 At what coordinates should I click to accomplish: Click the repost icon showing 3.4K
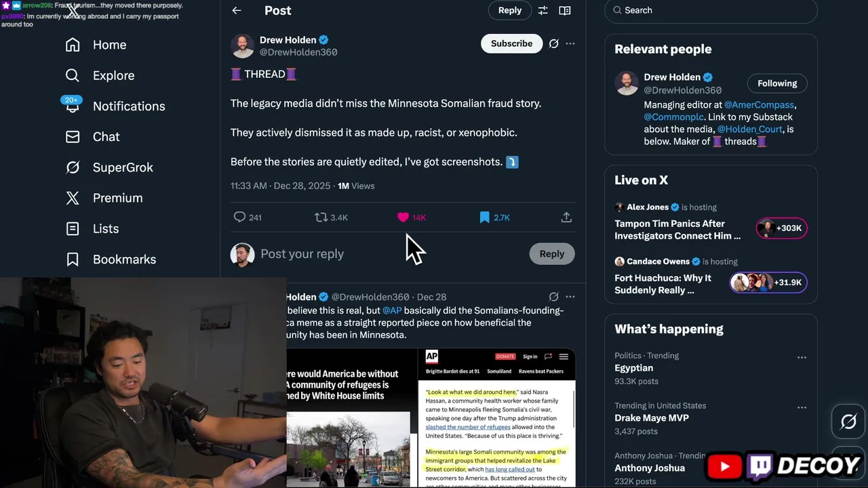pos(321,217)
